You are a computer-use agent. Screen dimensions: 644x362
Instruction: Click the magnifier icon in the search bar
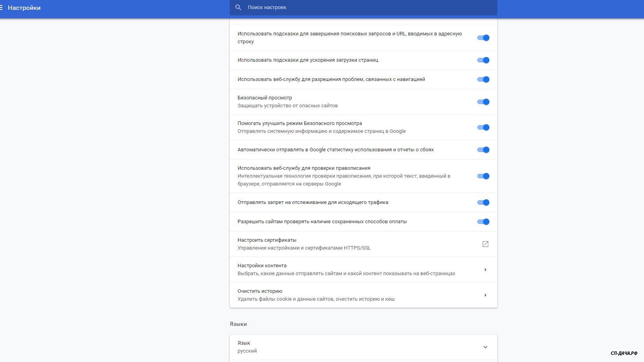click(238, 7)
